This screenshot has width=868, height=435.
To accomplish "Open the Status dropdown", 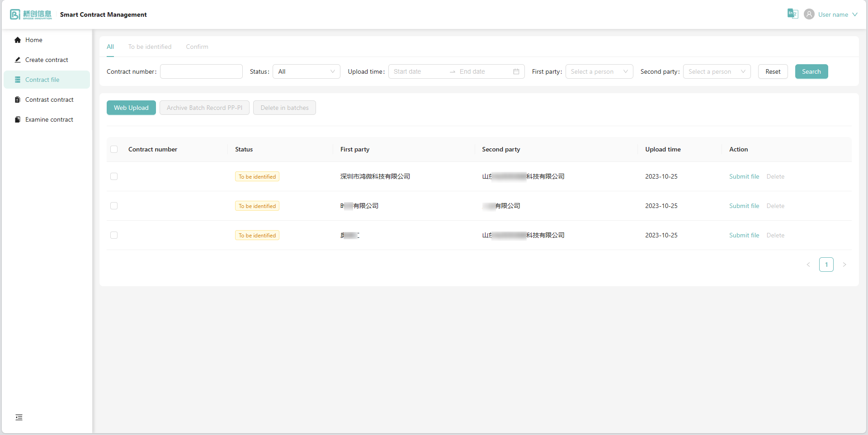I will point(306,71).
